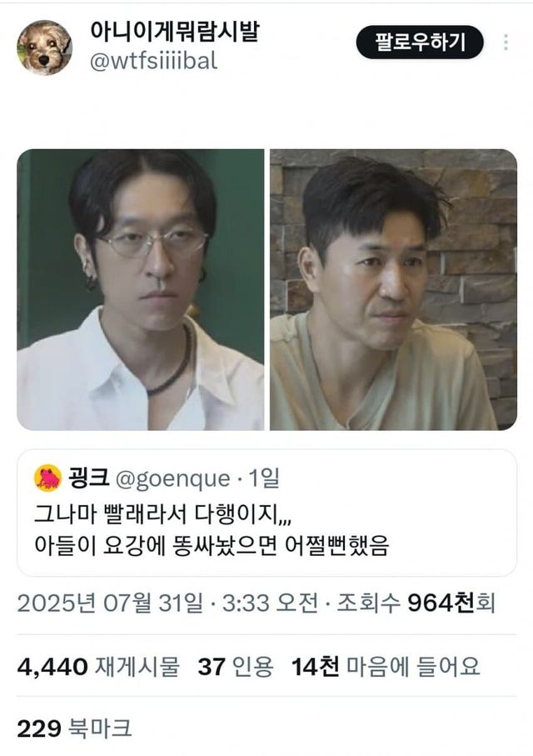This screenshot has height=756, width=533.
Task: Click the 굉크 display name
Action: click(89, 478)
